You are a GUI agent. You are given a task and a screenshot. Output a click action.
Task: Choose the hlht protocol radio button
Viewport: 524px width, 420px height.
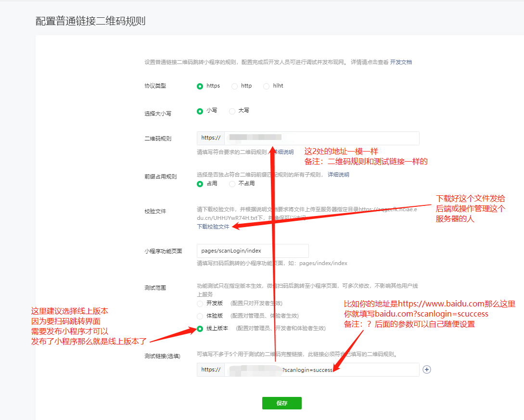tap(266, 86)
